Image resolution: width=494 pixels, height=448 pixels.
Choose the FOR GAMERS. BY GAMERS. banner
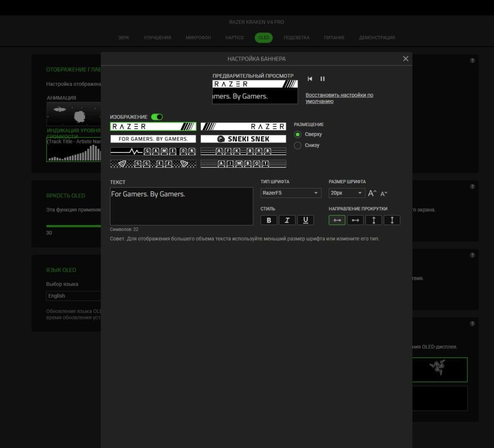(x=153, y=139)
